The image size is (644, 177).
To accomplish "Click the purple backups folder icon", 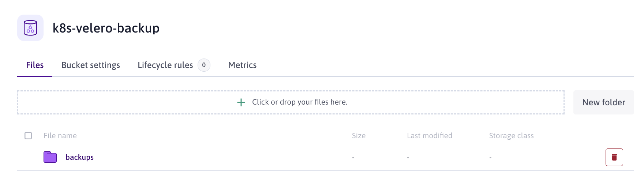I will 50,157.
